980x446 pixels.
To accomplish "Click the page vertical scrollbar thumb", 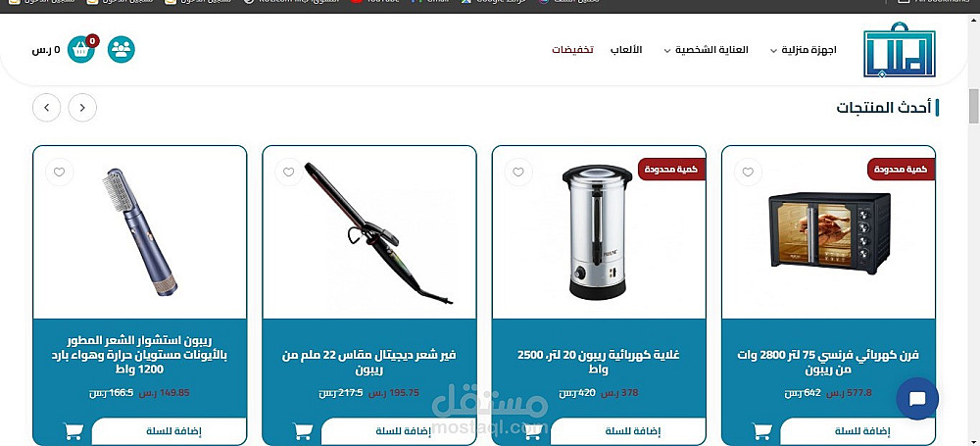I will 974,106.
